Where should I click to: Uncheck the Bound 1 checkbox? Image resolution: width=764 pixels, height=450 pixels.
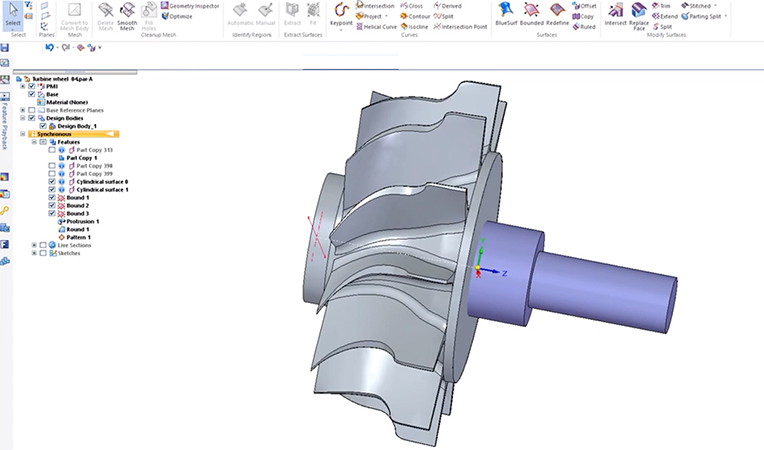[x=52, y=198]
